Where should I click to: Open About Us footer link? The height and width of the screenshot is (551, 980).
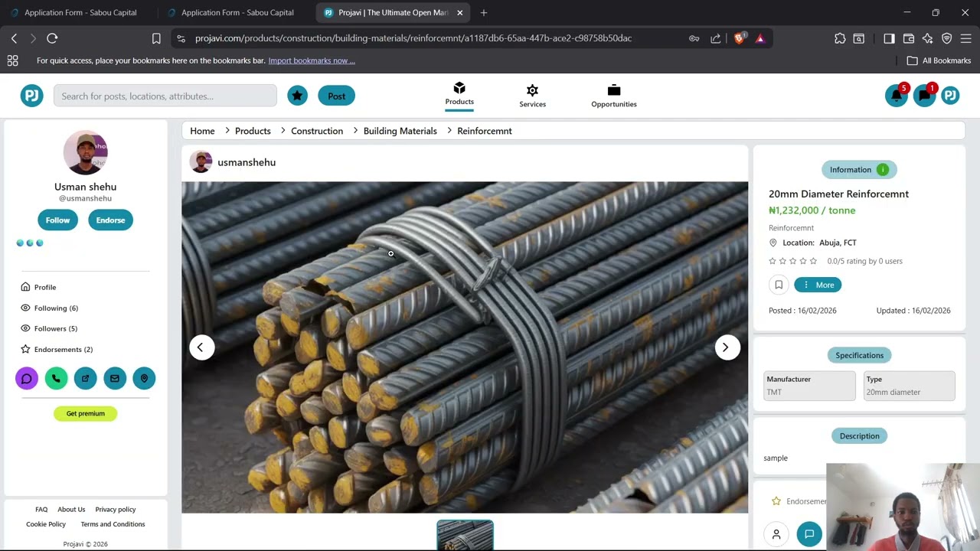71,509
